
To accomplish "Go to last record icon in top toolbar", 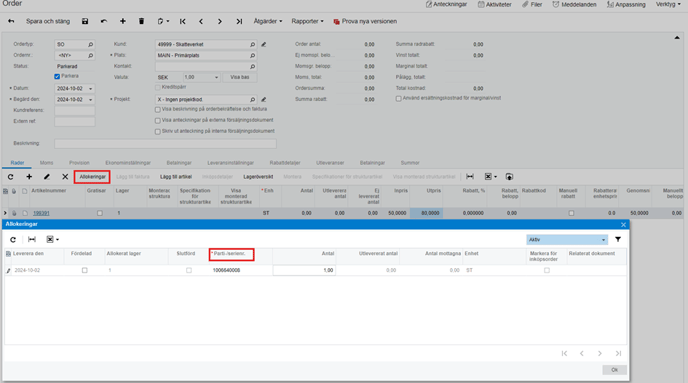I will (x=239, y=21).
